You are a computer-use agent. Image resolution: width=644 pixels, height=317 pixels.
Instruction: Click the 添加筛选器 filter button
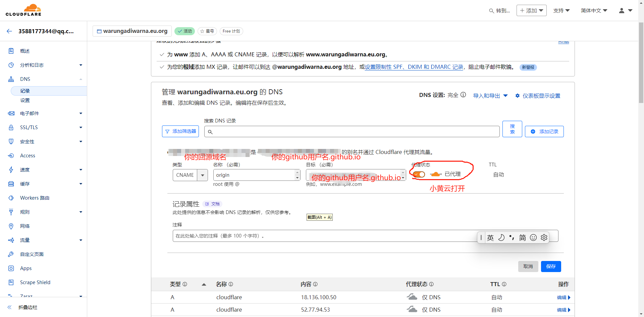tap(180, 131)
